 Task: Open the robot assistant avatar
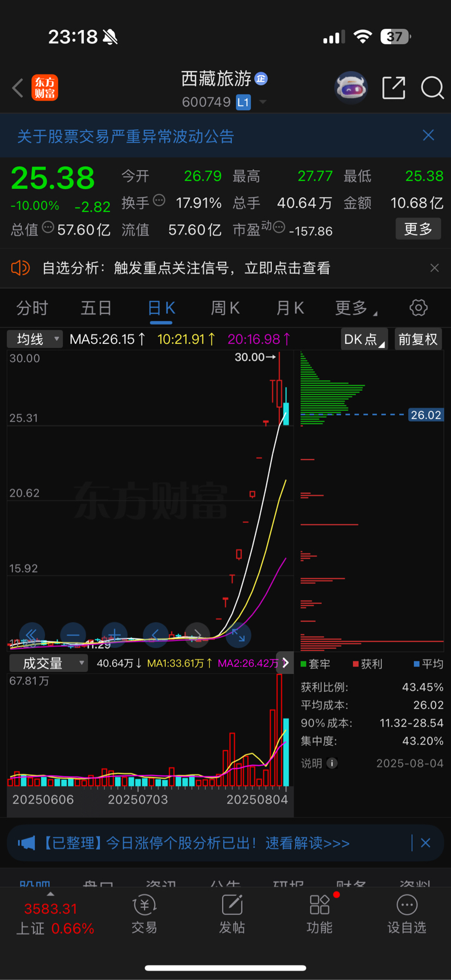pyautogui.click(x=351, y=88)
